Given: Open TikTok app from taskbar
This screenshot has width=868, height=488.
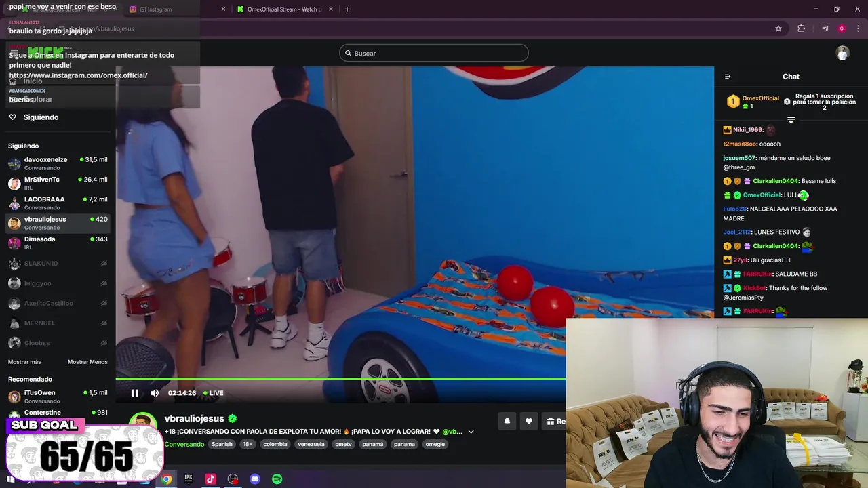Looking at the screenshot, I should pyautogui.click(x=210, y=479).
